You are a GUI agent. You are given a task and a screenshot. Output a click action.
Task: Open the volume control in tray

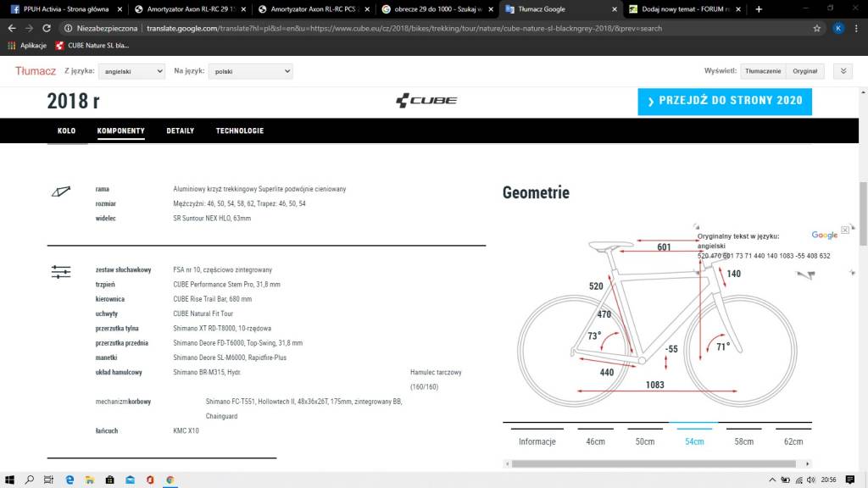(x=811, y=480)
